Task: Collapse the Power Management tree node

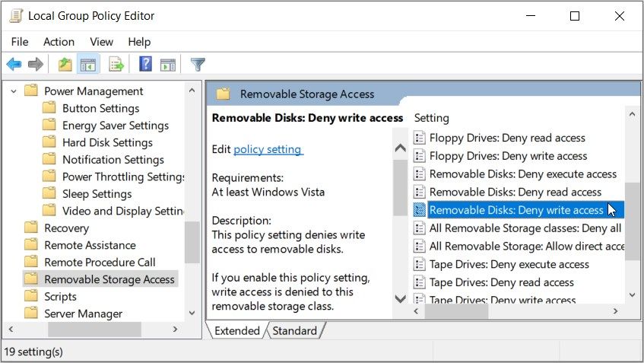Action: point(14,91)
